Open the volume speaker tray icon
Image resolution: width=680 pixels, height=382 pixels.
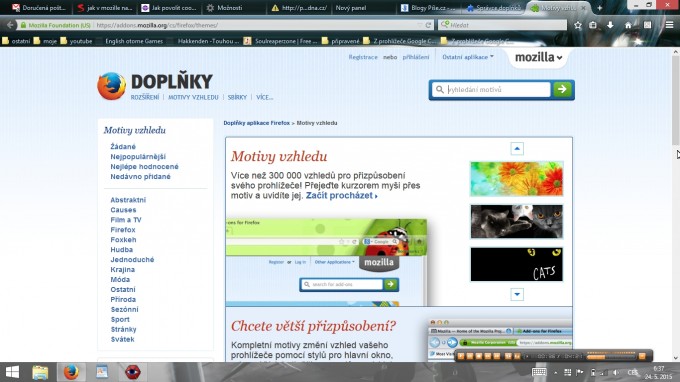click(615, 372)
